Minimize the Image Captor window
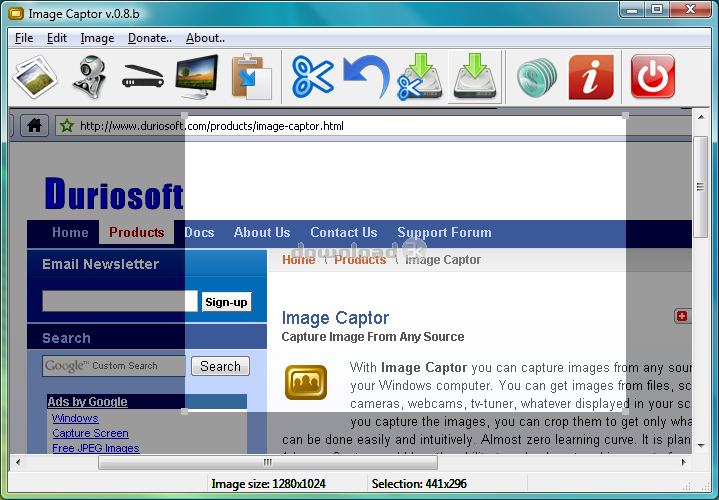719x500 pixels. [632, 10]
